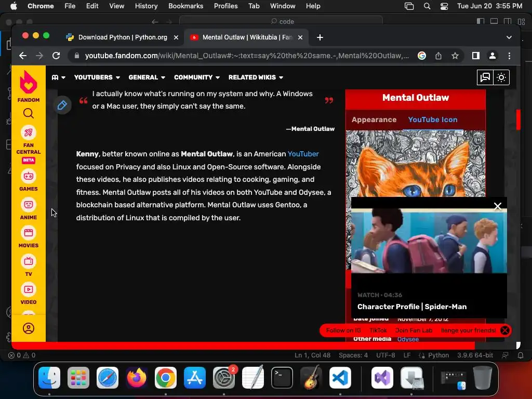This screenshot has height=399, width=532.
Task: Click Follow on IG in banner
Action: click(x=343, y=330)
